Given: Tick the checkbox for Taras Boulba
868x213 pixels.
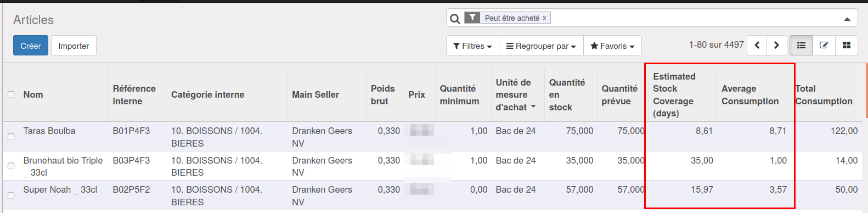Looking at the screenshot, I should click(11, 136).
